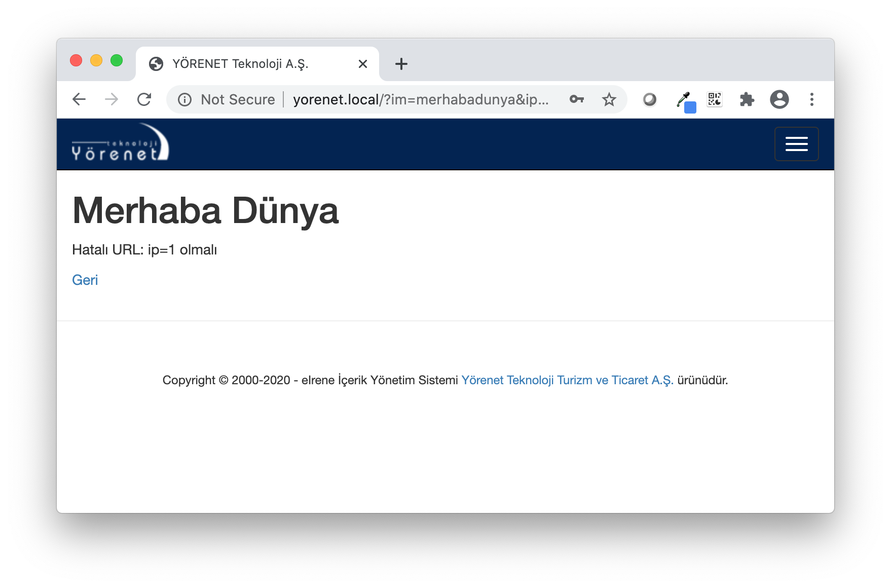Click the globe favicon on the tab
The height and width of the screenshot is (588, 891).
tap(156, 64)
